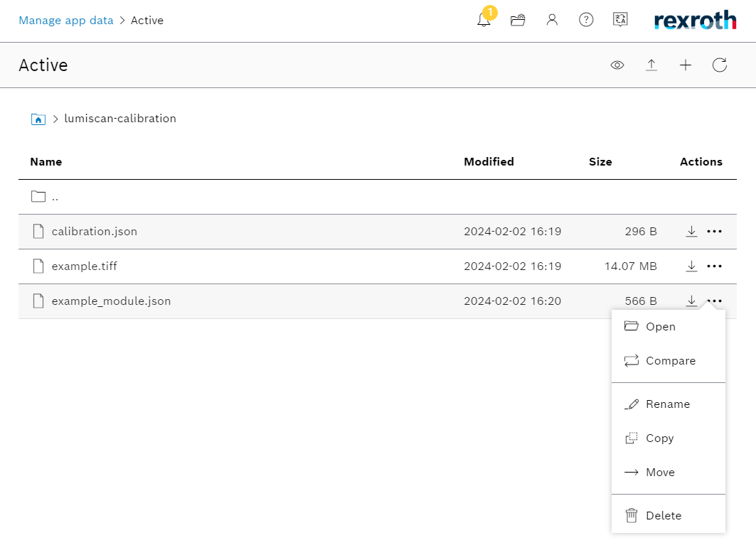Choose Open from the context menu
Viewport: 756px width, 550px height.
click(669, 327)
